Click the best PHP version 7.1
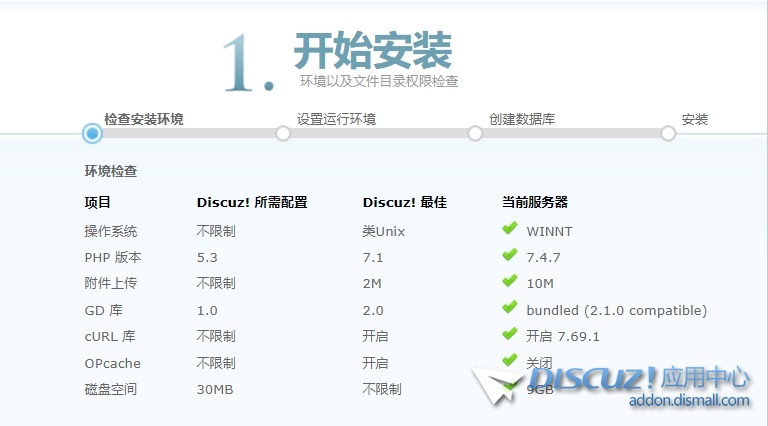The width and height of the screenshot is (768, 426). pyautogui.click(x=373, y=258)
